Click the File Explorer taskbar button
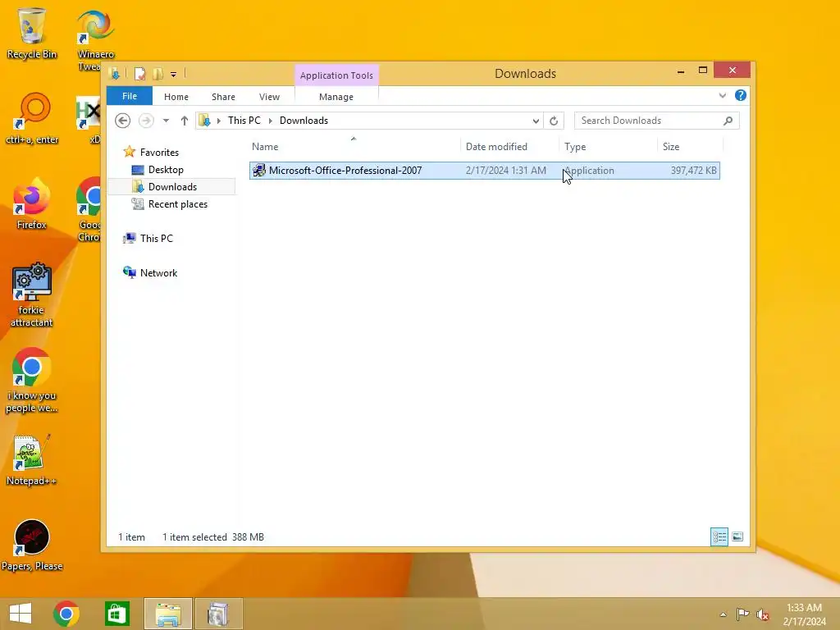840x630 pixels. coord(168,614)
